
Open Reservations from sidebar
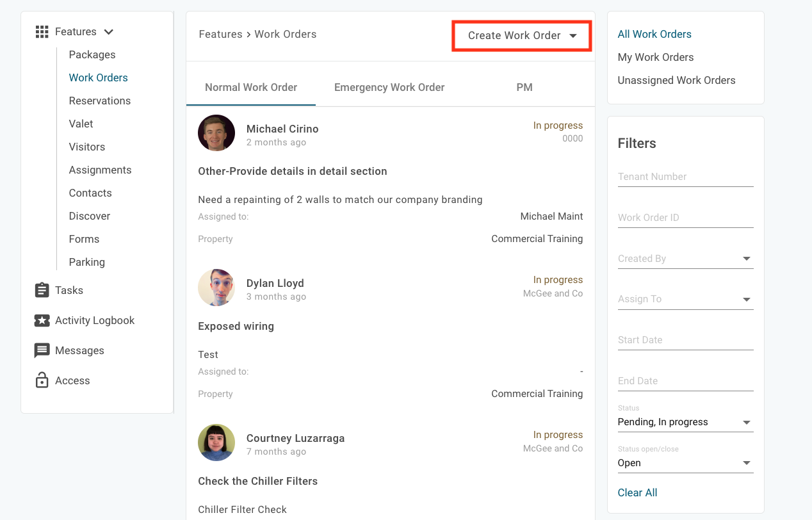[99, 101]
